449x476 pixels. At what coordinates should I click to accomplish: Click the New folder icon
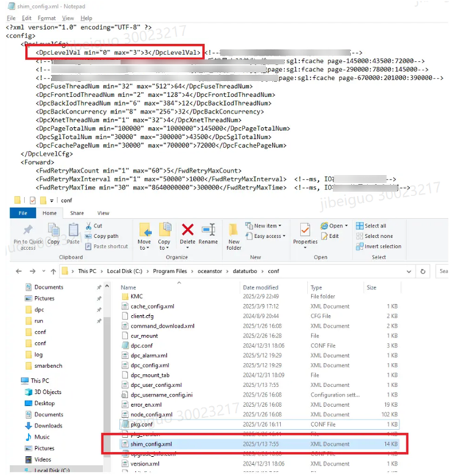pos(234,231)
